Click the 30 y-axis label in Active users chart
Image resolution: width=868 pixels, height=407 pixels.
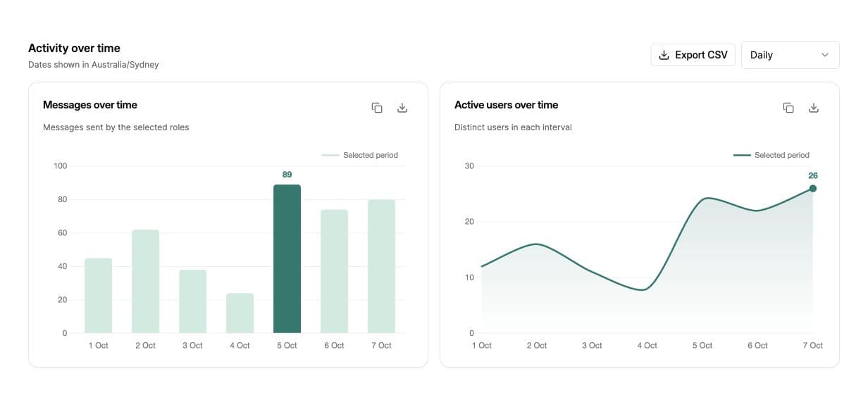pos(469,166)
